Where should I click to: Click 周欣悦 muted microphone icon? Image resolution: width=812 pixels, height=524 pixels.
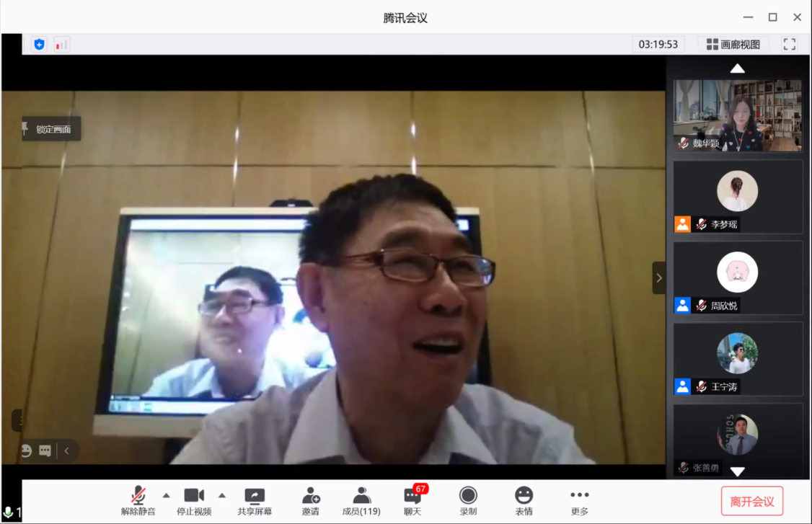click(x=701, y=306)
